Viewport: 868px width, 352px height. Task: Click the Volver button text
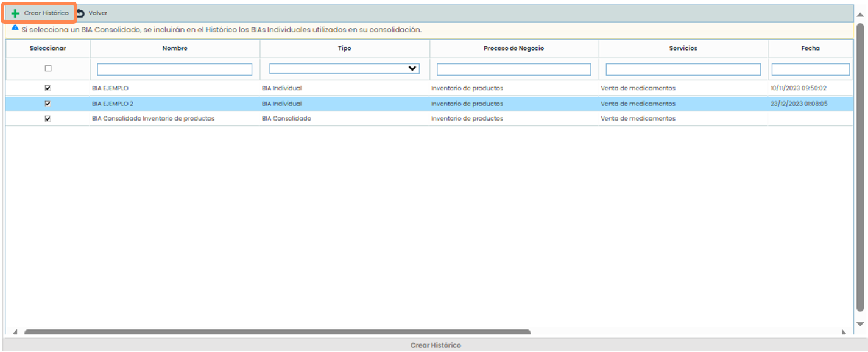pos(98,13)
